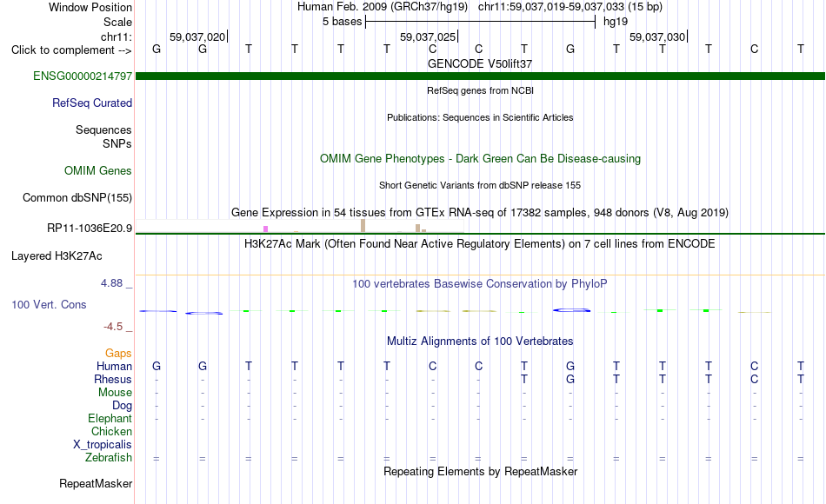Click the chr11: ruler label
Image resolution: width=826 pixels, height=504 pixels.
116,36
